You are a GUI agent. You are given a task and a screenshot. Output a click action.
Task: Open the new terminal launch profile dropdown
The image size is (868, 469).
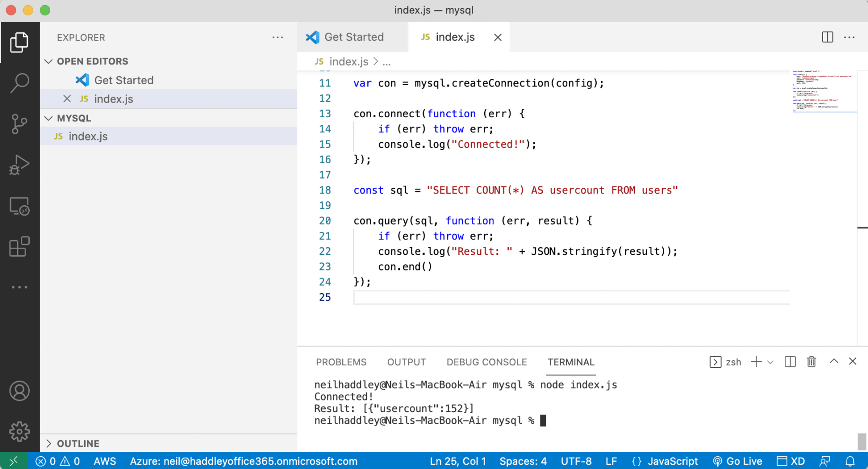point(770,362)
